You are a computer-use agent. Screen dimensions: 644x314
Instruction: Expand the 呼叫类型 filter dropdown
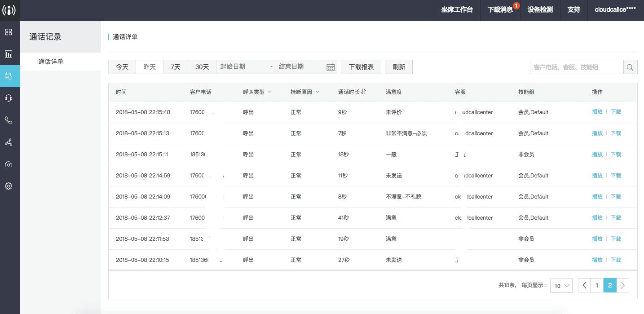click(x=269, y=92)
